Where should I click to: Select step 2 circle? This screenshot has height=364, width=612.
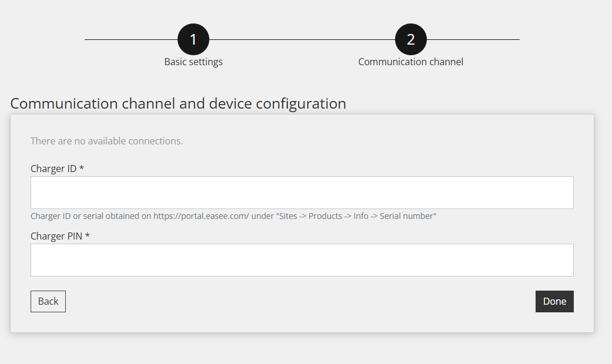[x=410, y=39]
